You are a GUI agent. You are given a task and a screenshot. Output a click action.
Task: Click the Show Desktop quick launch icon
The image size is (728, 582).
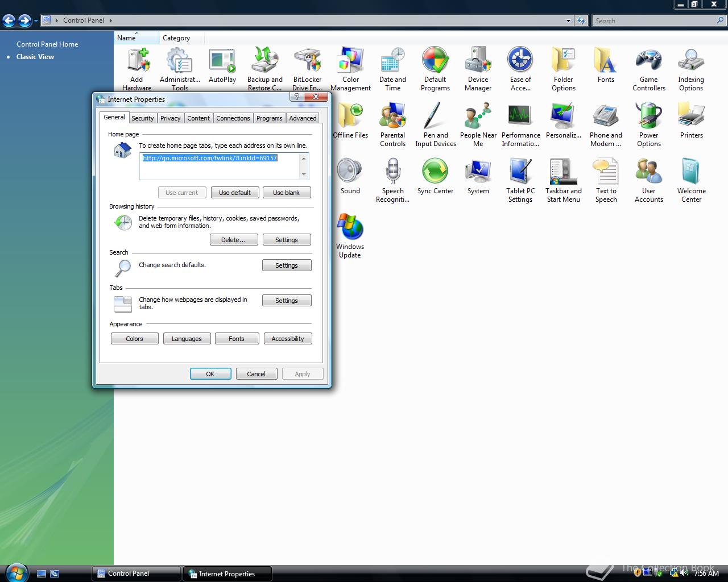pyautogui.click(x=42, y=573)
